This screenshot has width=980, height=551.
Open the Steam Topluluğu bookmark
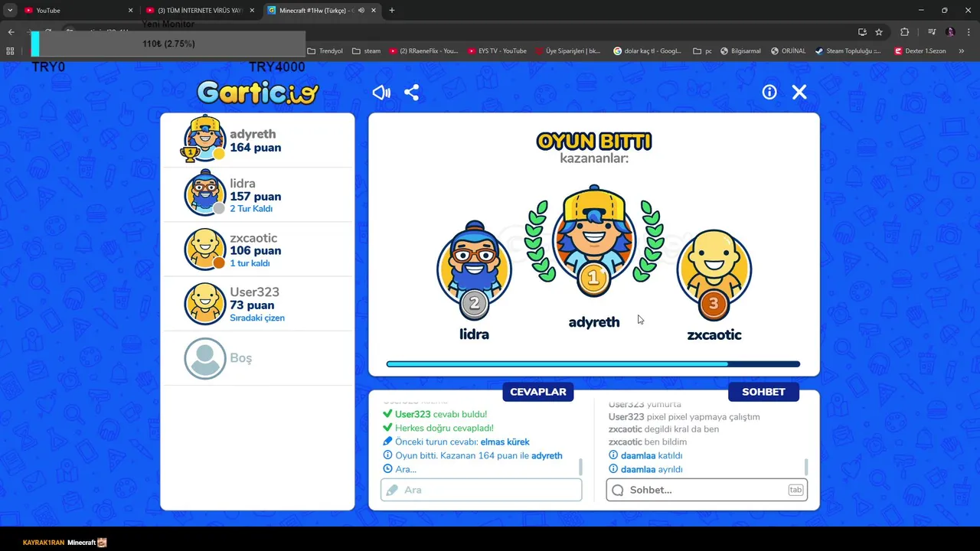click(x=848, y=51)
